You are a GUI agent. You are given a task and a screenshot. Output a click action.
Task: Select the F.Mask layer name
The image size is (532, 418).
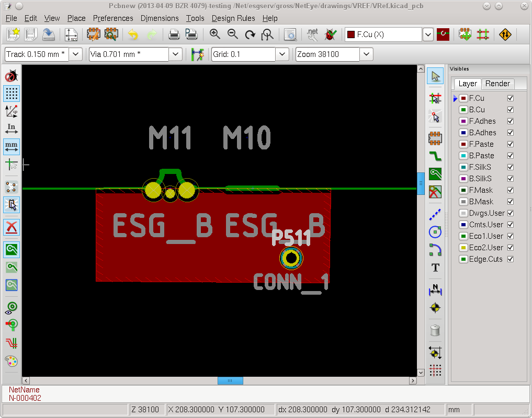pos(481,190)
